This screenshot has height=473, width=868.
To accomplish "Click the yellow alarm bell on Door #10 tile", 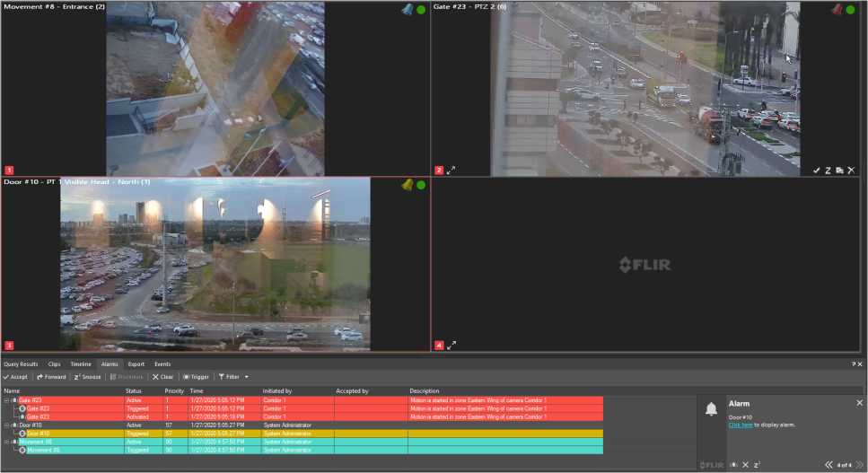I will pos(408,185).
